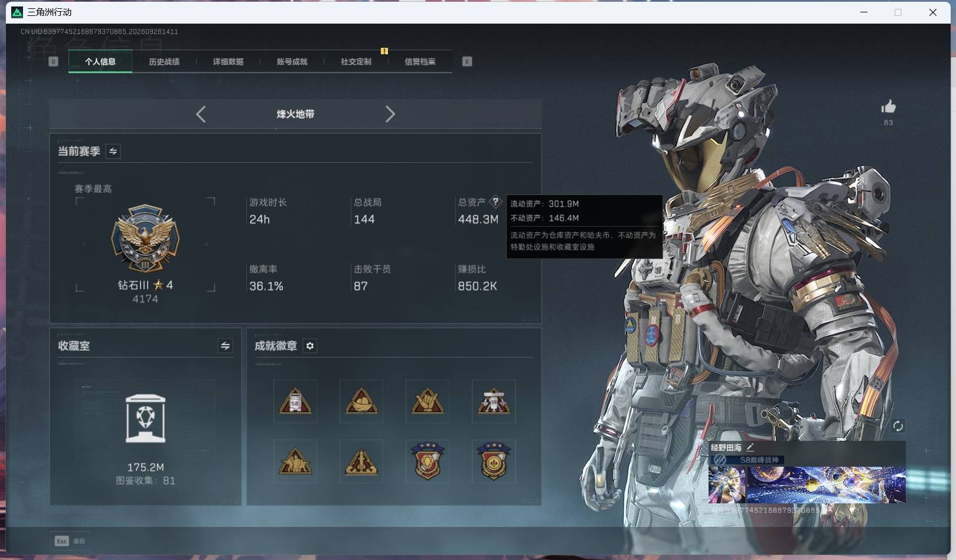Click the 图鉴收集: 81 text
Image resolution: width=956 pixels, height=560 pixels.
(145, 481)
